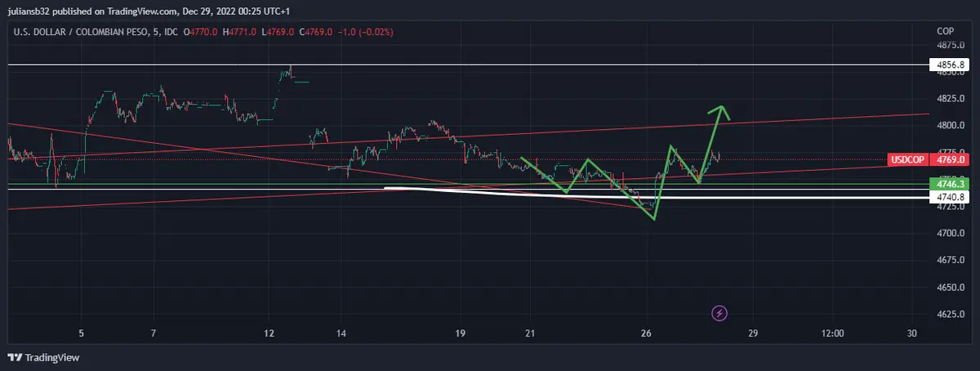Click the 4875.0 price axis tick

[950, 45]
